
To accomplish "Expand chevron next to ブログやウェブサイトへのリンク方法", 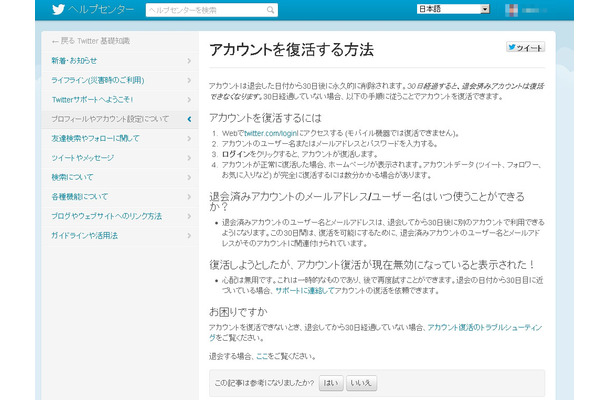I will click(x=189, y=216).
